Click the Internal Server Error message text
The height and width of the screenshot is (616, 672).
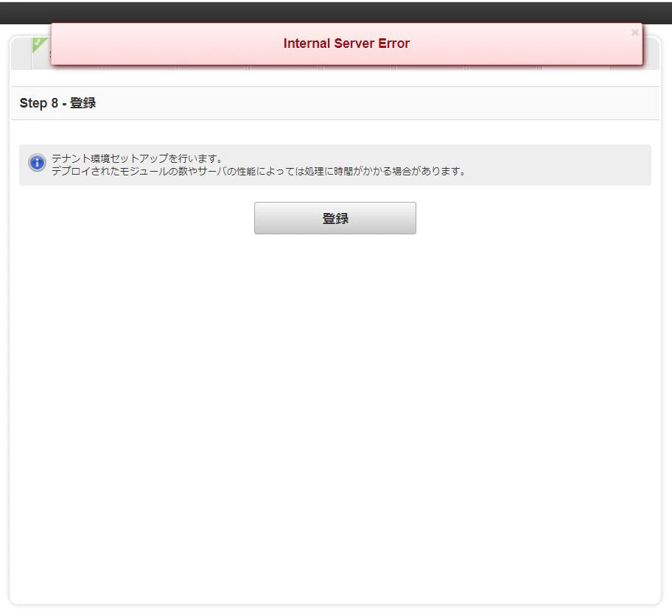[x=346, y=43]
